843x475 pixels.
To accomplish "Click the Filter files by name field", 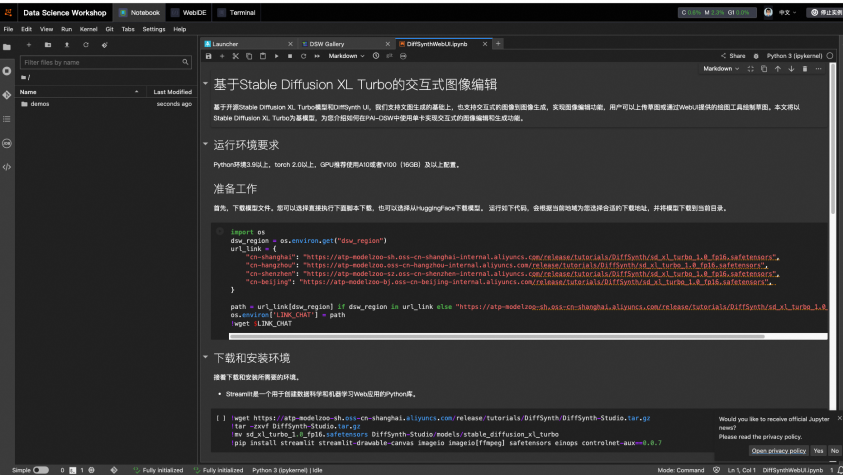I will [105, 62].
